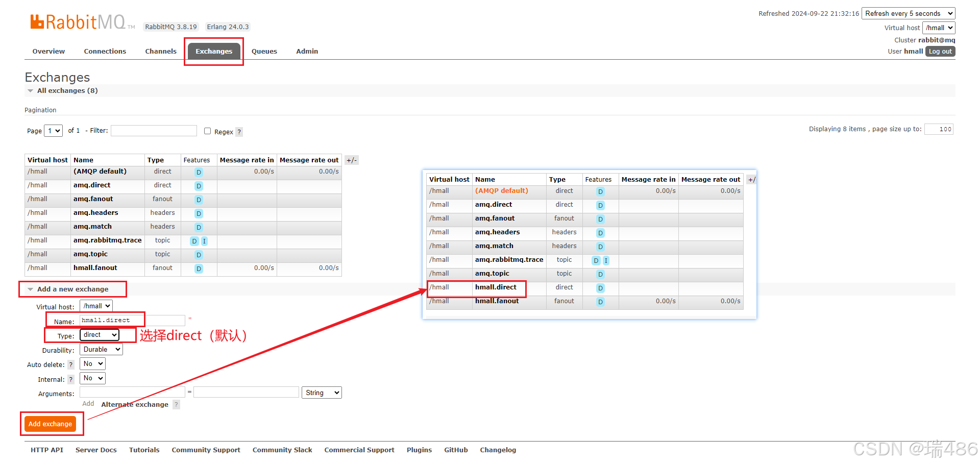The width and height of the screenshot is (980, 465).
Task: Open the Changelog footer link
Action: [498, 450]
